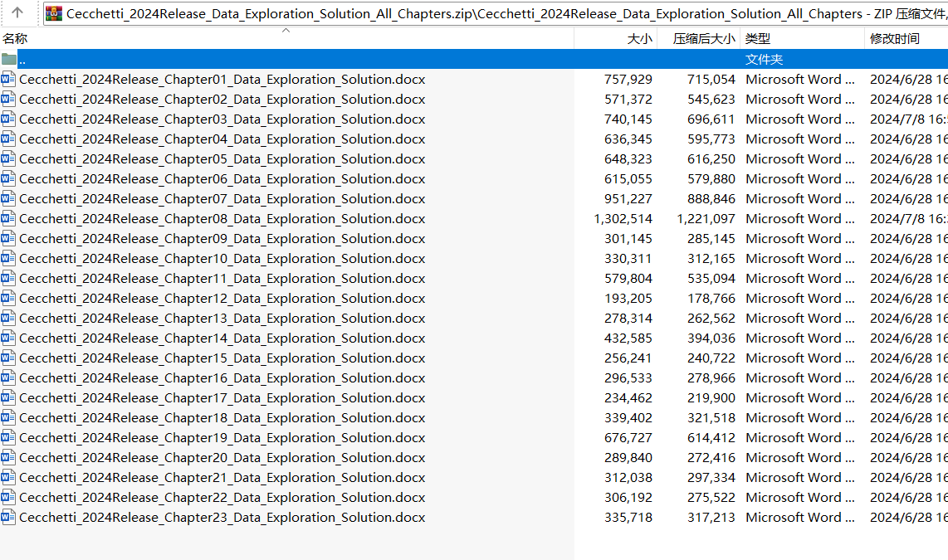Select the Chapter03 Data Exploration Solution file name
Image resolution: width=948 pixels, height=560 pixels.
222,119
